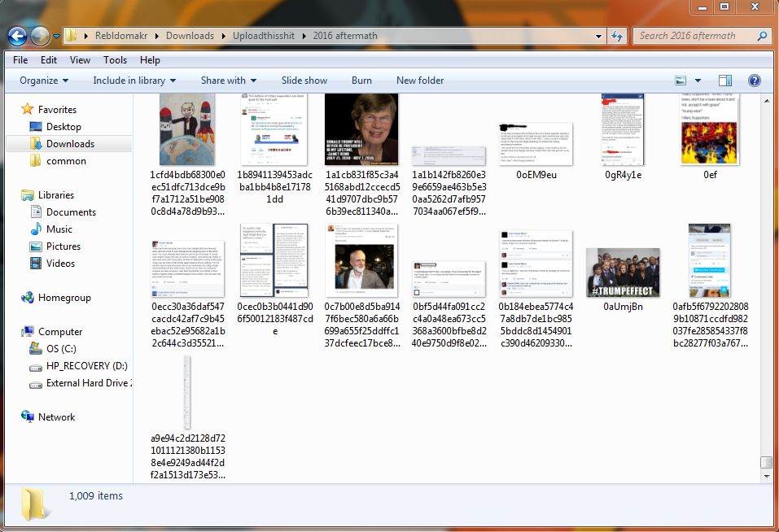Select the bearded man thumbnail 0c7b00e8d5ba914
Image resolution: width=779 pixels, height=532 pixels.
(x=361, y=260)
